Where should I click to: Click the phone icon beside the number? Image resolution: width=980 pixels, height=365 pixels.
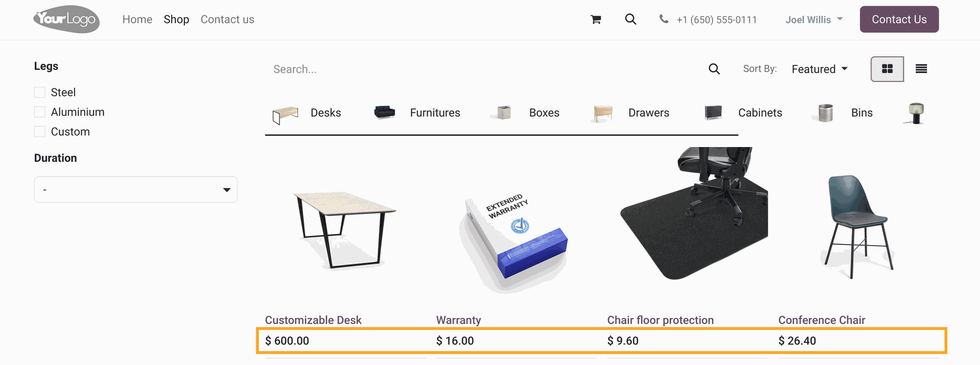[664, 19]
